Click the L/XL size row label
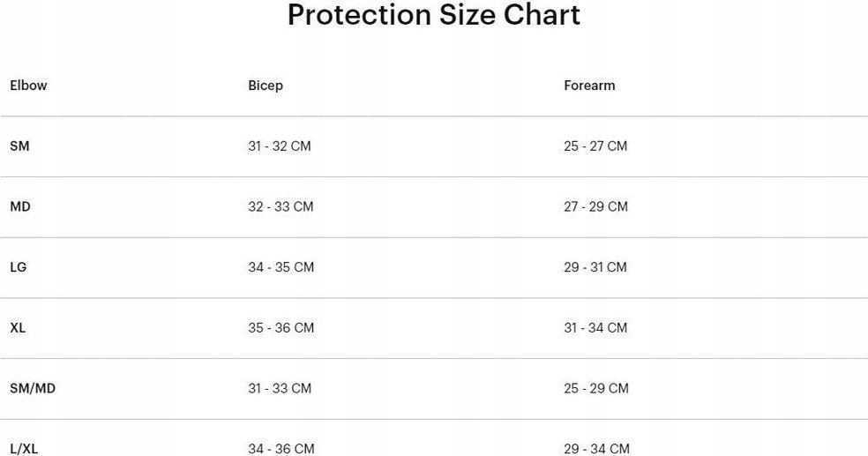This screenshot has width=868, height=456. click(x=24, y=448)
